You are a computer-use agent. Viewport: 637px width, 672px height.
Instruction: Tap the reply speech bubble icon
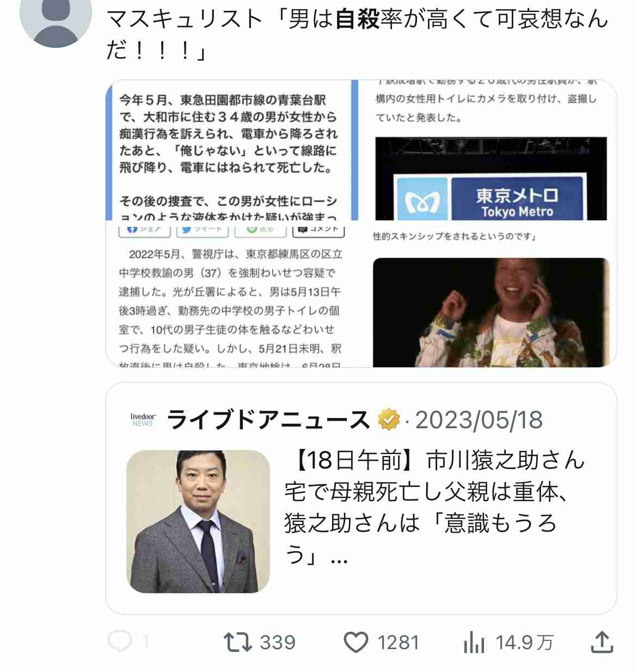[120, 642]
